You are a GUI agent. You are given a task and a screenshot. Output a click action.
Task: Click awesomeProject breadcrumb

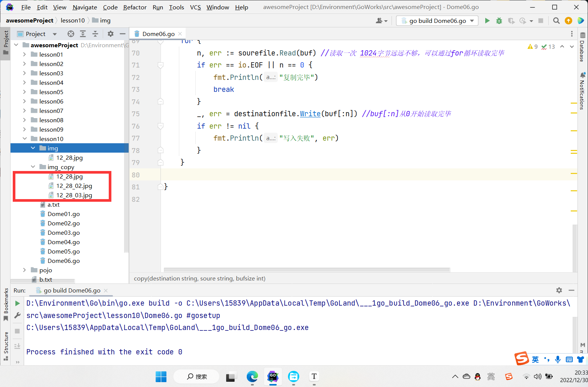point(30,21)
